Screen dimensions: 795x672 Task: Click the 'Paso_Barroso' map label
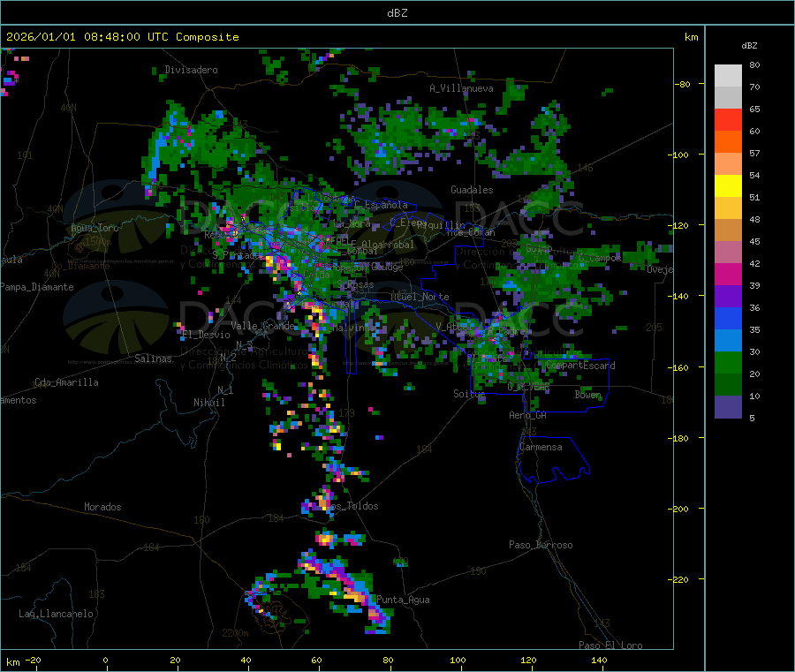click(x=541, y=545)
